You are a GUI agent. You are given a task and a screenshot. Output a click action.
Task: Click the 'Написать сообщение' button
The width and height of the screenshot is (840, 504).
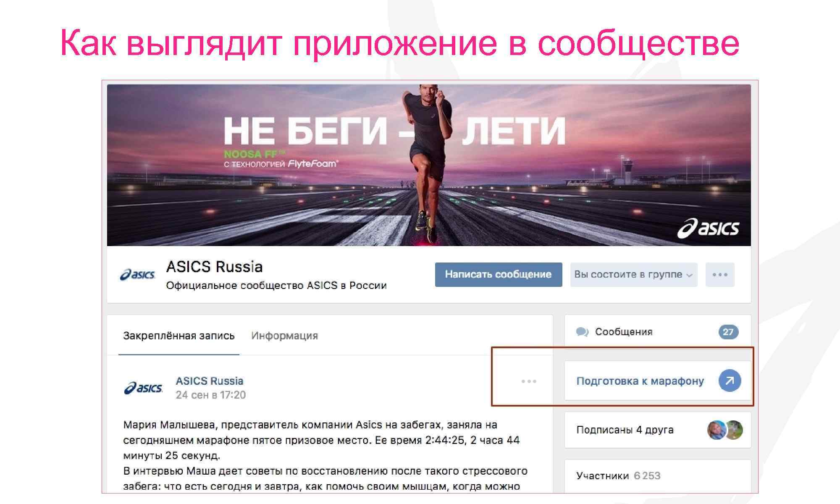(499, 275)
